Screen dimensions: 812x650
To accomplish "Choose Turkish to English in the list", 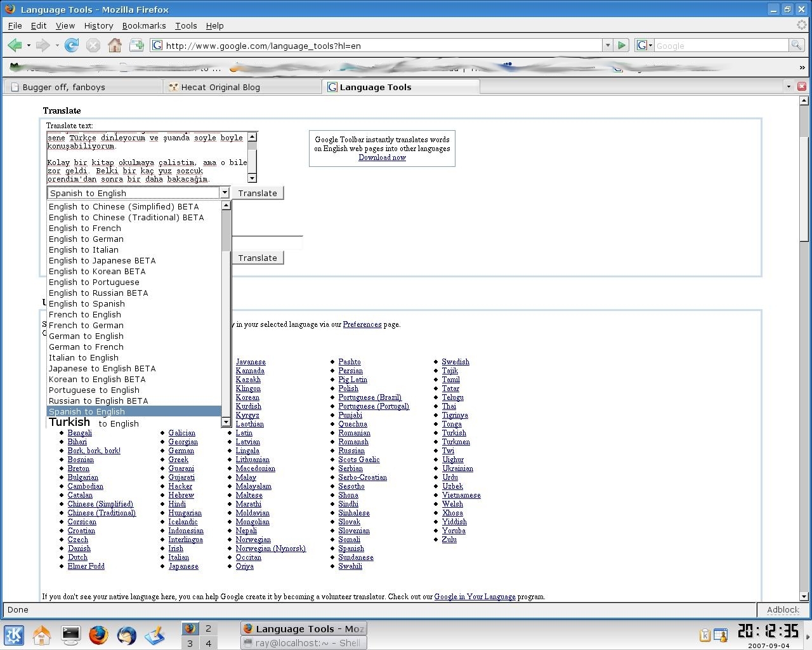I will pyautogui.click(x=94, y=423).
